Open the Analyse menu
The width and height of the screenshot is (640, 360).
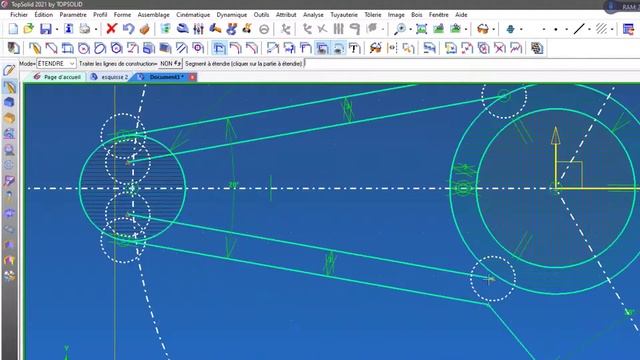(313, 15)
